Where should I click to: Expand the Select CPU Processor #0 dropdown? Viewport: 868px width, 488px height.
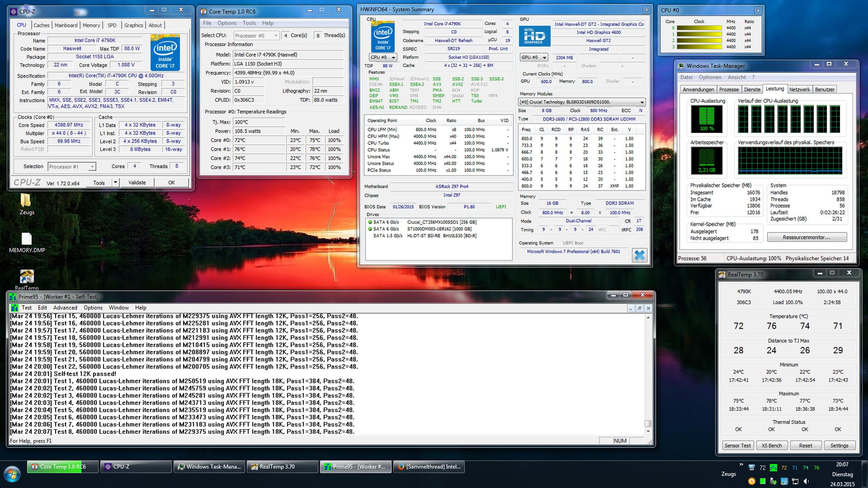[x=256, y=35]
